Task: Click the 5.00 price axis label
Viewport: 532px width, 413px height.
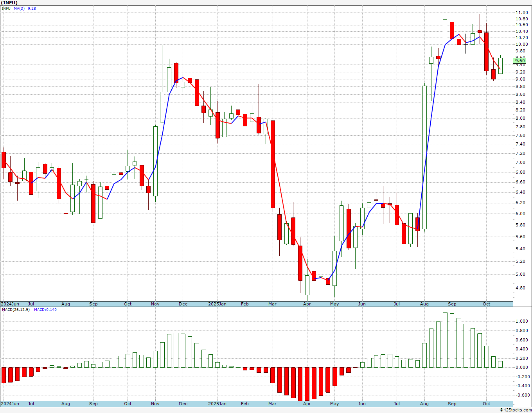Action: 520,274
